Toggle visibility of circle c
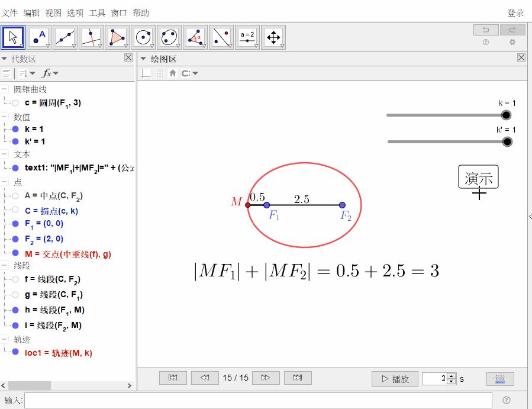This screenshot has width=532, height=409. click(15, 103)
